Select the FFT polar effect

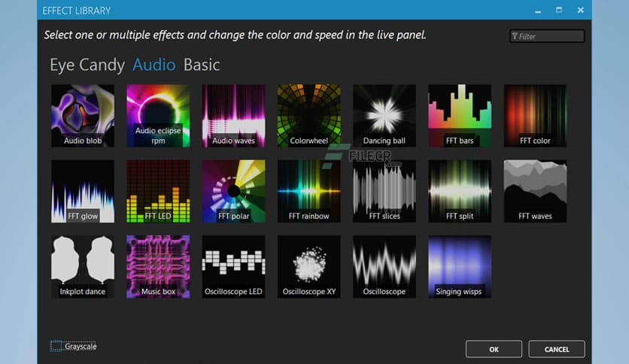pyautogui.click(x=233, y=190)
